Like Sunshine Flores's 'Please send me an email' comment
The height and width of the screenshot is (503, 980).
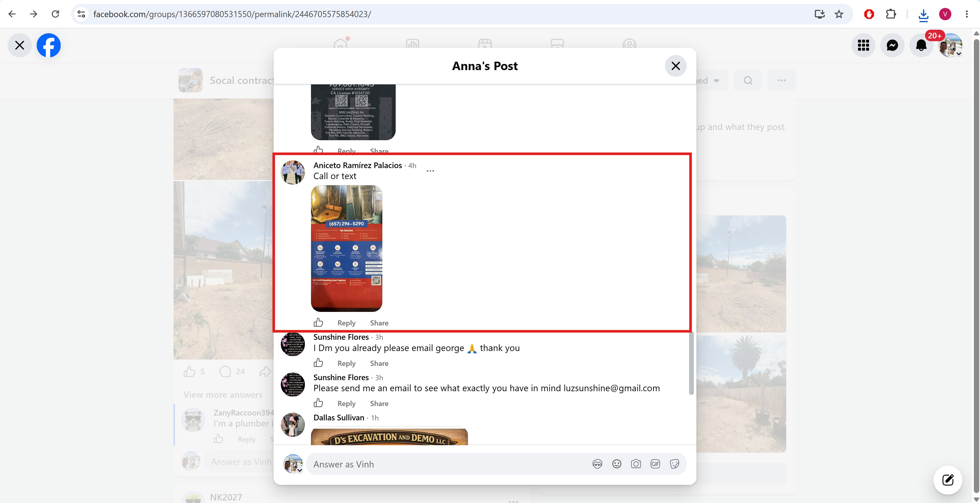[x=318, y=403]
